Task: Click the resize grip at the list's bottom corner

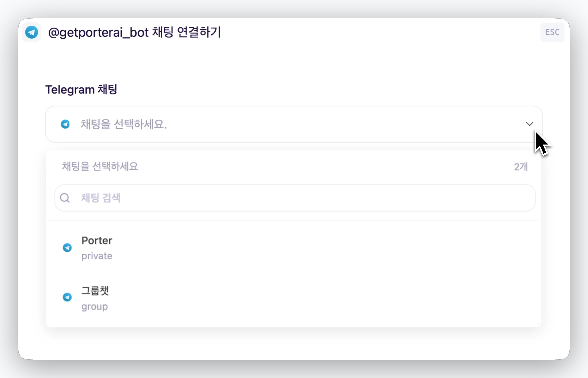Action: coord(539,324)
